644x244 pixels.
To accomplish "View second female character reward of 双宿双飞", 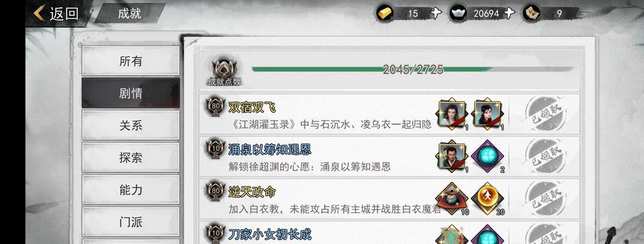I will coord(487,114).
